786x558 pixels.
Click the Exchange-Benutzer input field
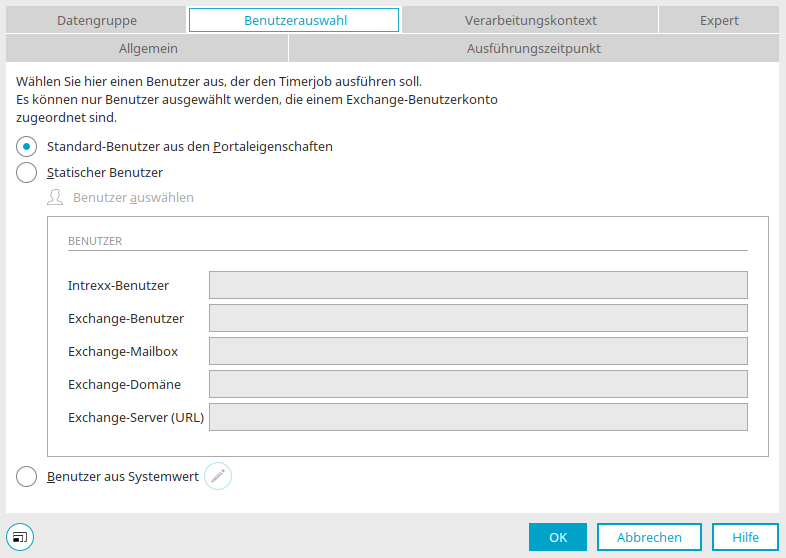(x=478, y=318)
